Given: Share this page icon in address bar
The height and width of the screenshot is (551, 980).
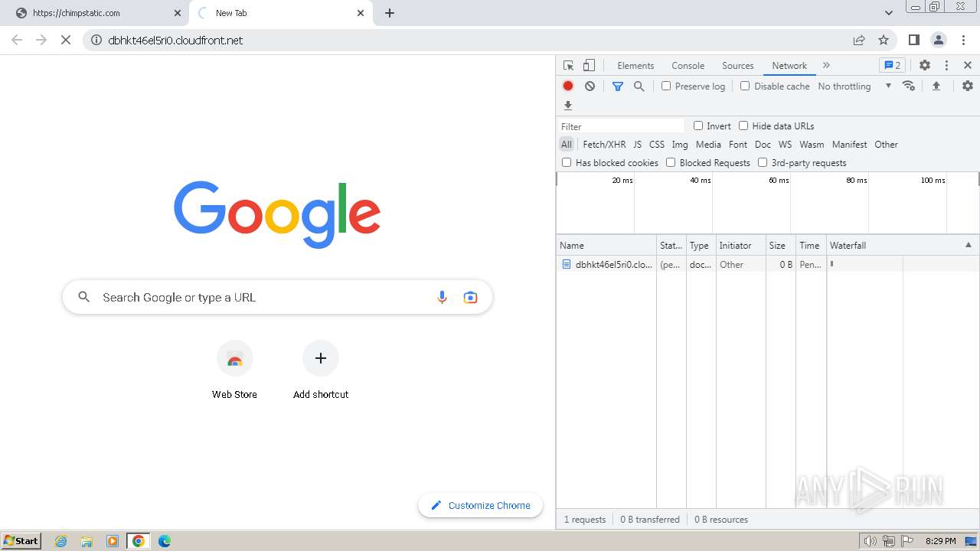Looking at the screenshot, I should [x=859, y=40].
